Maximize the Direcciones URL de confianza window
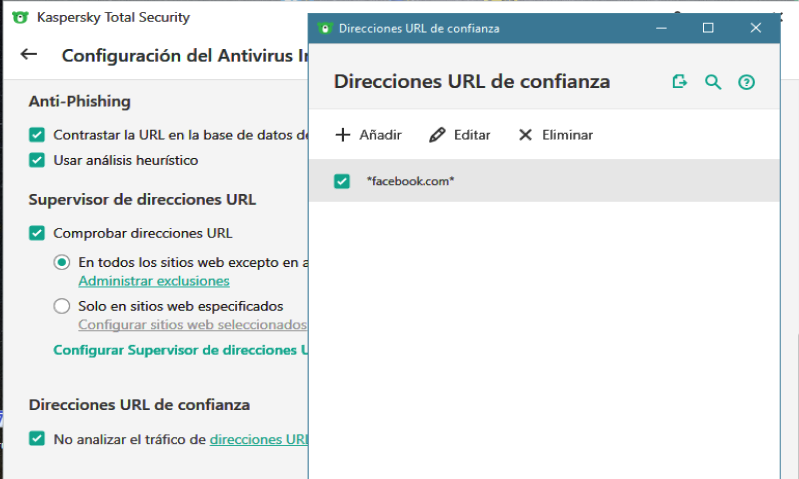The width and height of the screenshot is (799, 479). (708, 28)
